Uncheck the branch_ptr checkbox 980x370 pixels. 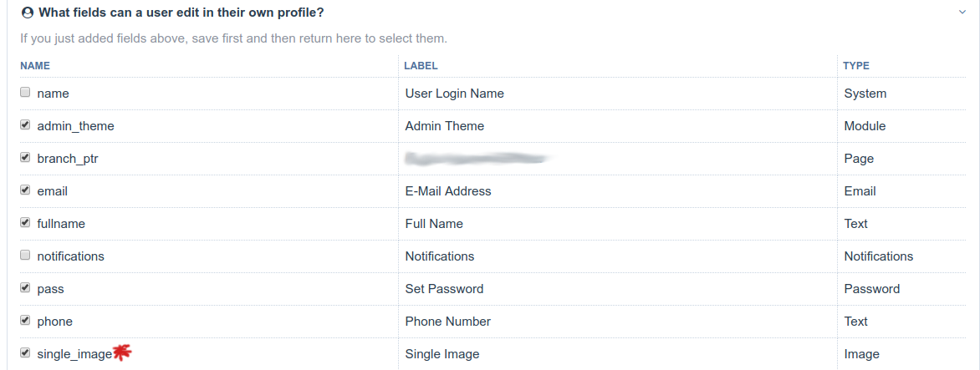(25, 158)
